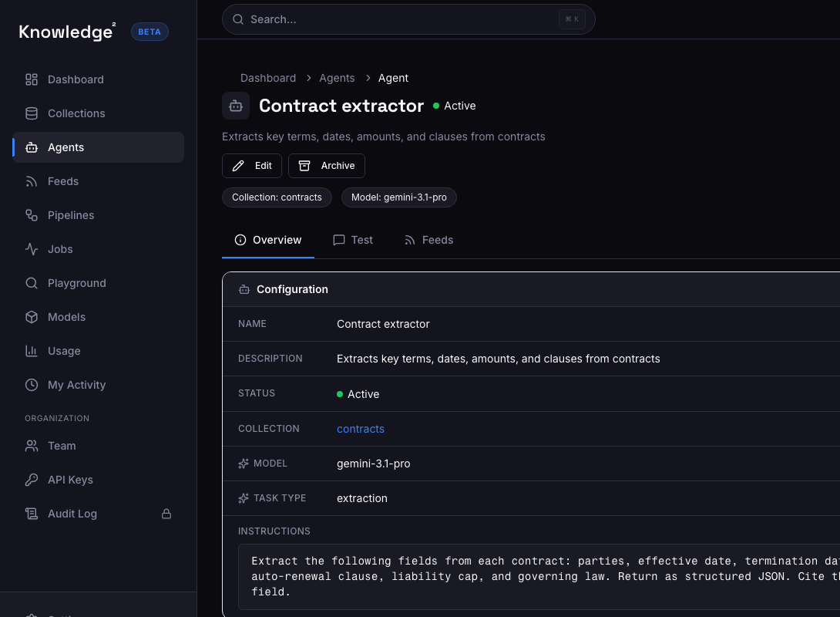Viewport: 840px width, 617px height.
Task: Open the agent's Feeds tab
Action: [x=428, y=240]
